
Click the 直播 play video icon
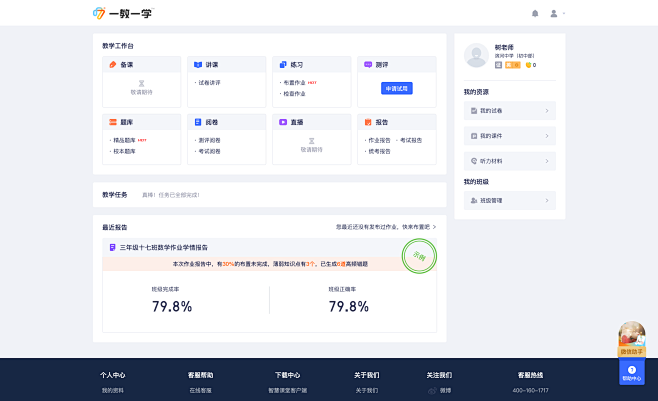click(283, 122)
